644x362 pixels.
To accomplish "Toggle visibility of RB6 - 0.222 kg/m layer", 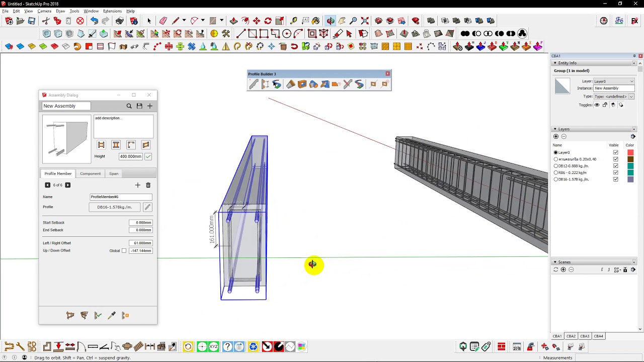I will (615, 172).
